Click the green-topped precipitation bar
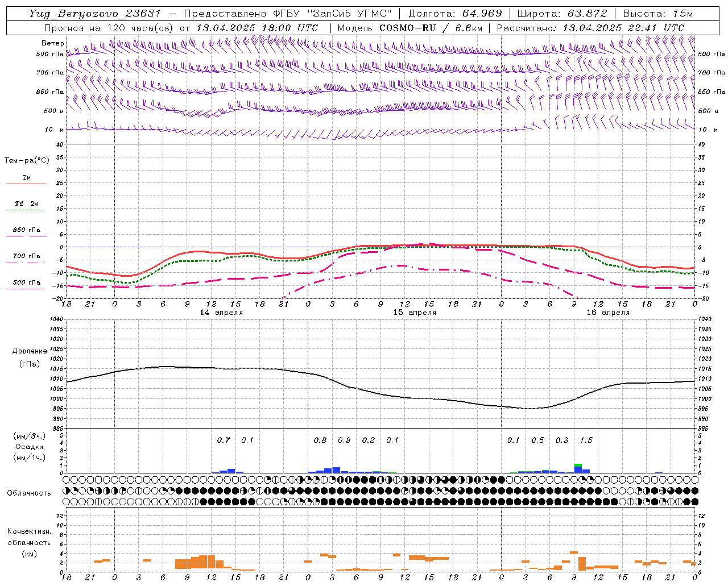 point(578,468)
